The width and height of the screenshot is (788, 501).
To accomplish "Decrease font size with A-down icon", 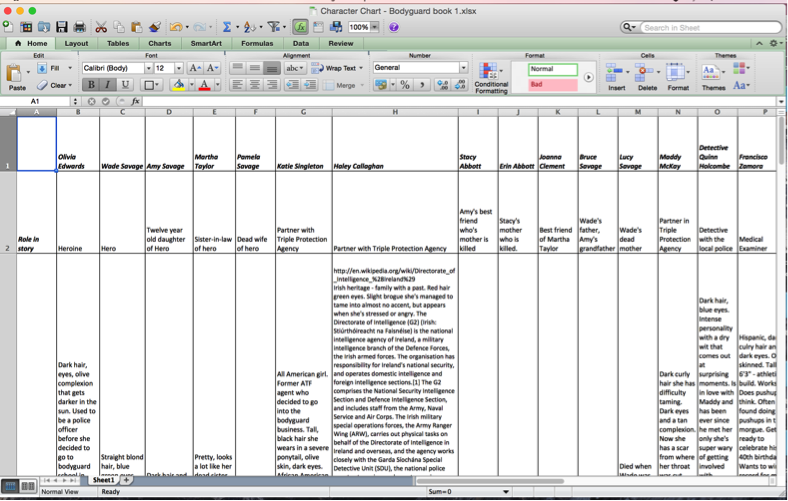I will click(212, 68).
